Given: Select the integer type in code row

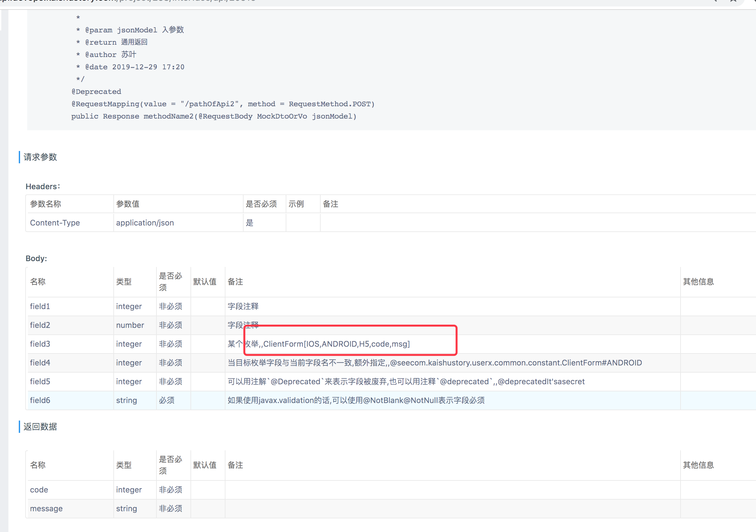Looking at the screenshot, I should coord(129,490).
